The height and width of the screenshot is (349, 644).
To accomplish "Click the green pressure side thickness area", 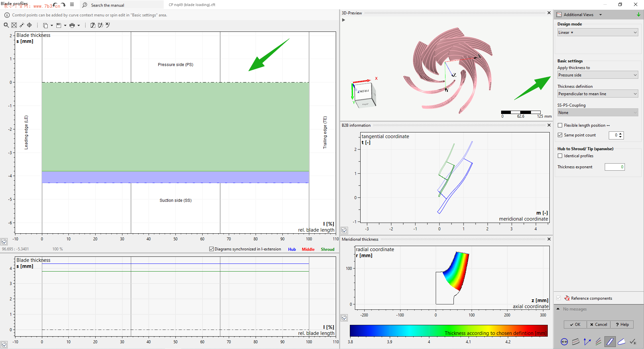I will (175, 127).
